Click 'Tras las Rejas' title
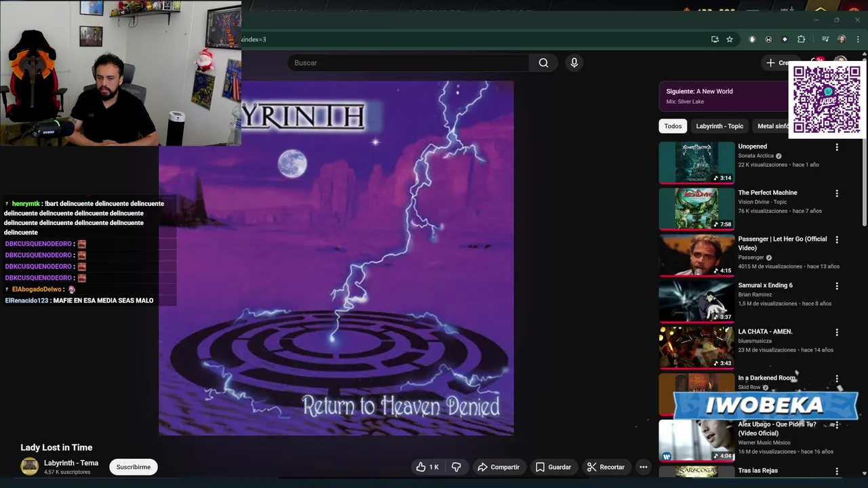This screenshot has height=488, width=868. pyautogui.click(x=757, y=470)
